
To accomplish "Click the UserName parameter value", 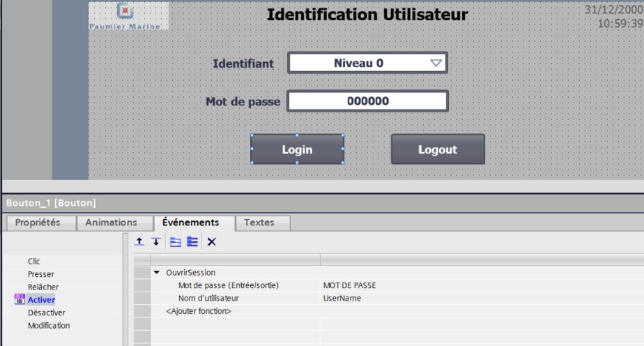I will (x=342, y=298).
